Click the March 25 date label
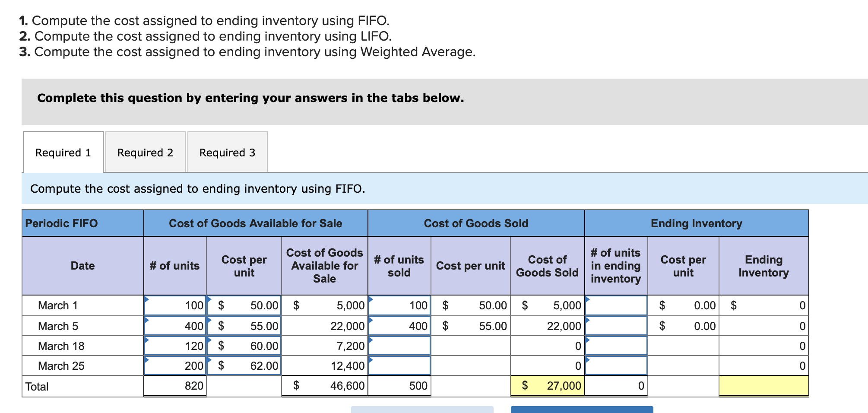The width and height of the screenshot is (868, 413). tap(61, 366)
